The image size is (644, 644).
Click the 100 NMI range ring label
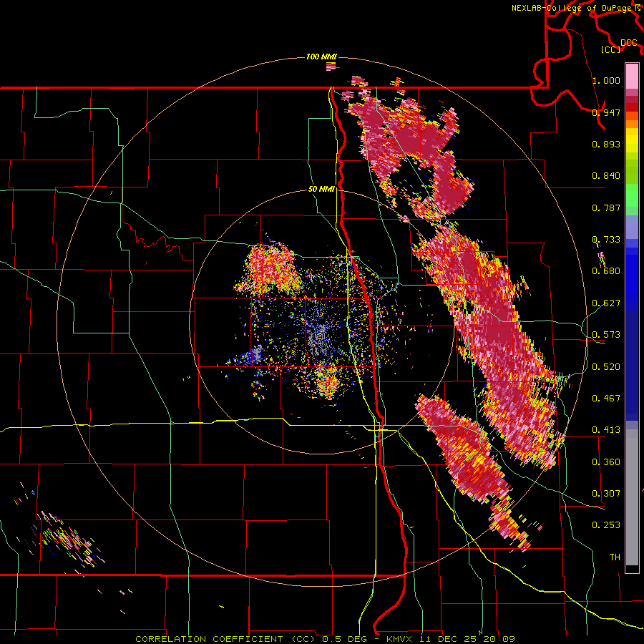coord(321,57)
